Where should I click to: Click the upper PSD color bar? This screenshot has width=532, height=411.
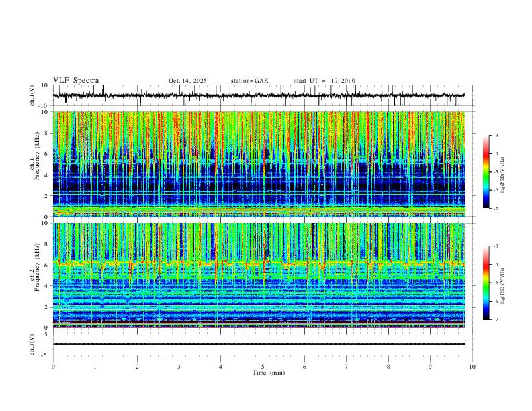coord(486,172)
